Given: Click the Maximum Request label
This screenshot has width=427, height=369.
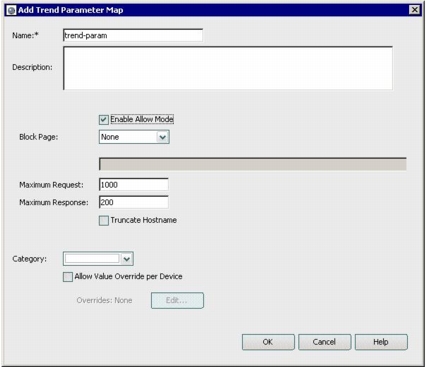Looking at the screenshot, I should coord(51,185).
